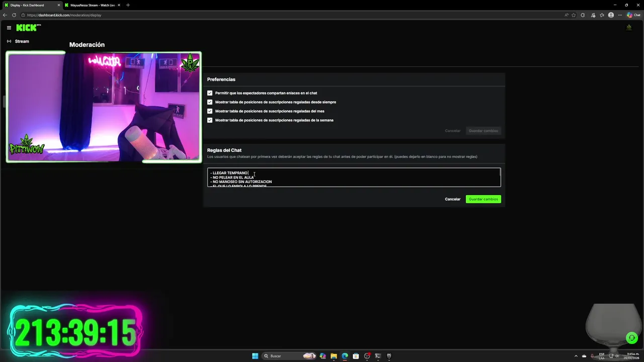Image resolution: width=644 pixels, height=362 pixels.
Task: Toggle weekly gifted subs leaderboard checkbox
Action: (x=210, y=120)
